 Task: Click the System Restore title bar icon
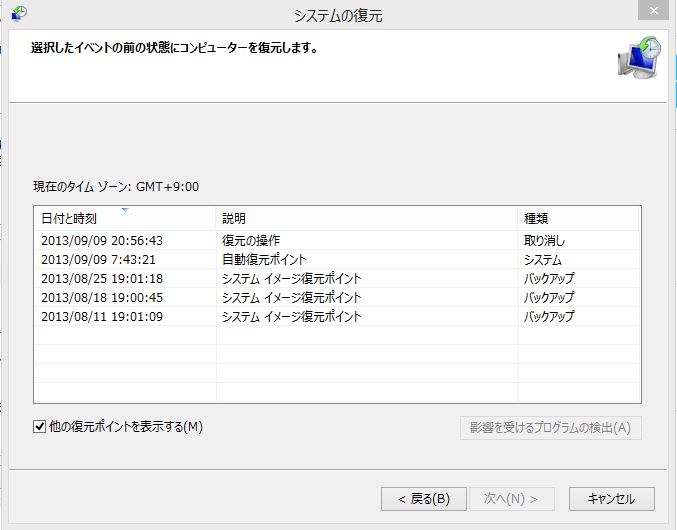[x=18, y=14]
